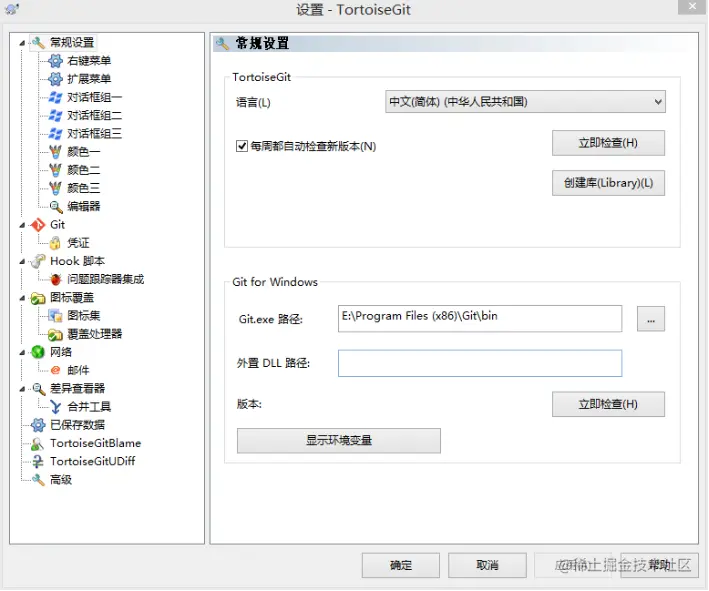Click the window icon next to 对话框组三
Image resolution: width=709 pixels, height=591 pixels.
tap(55, 133)
